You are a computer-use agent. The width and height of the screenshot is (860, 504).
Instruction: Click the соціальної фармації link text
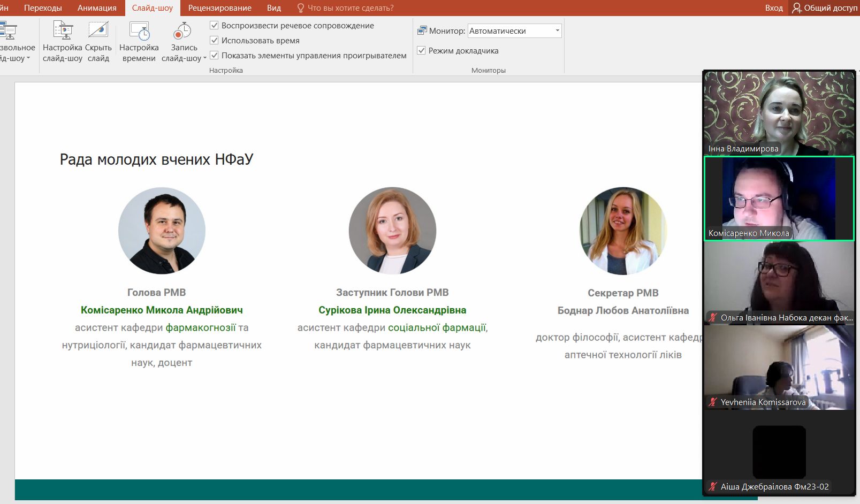pyautogui.click(x=437, y=327)
